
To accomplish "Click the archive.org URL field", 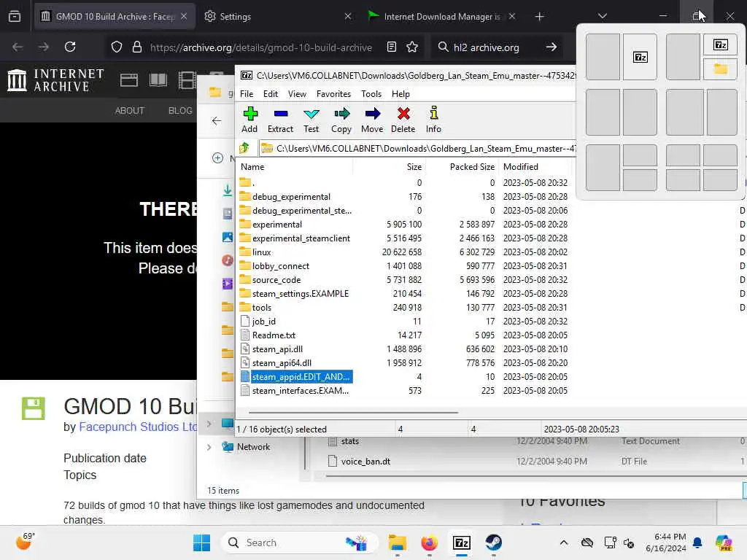I will 260,47.
